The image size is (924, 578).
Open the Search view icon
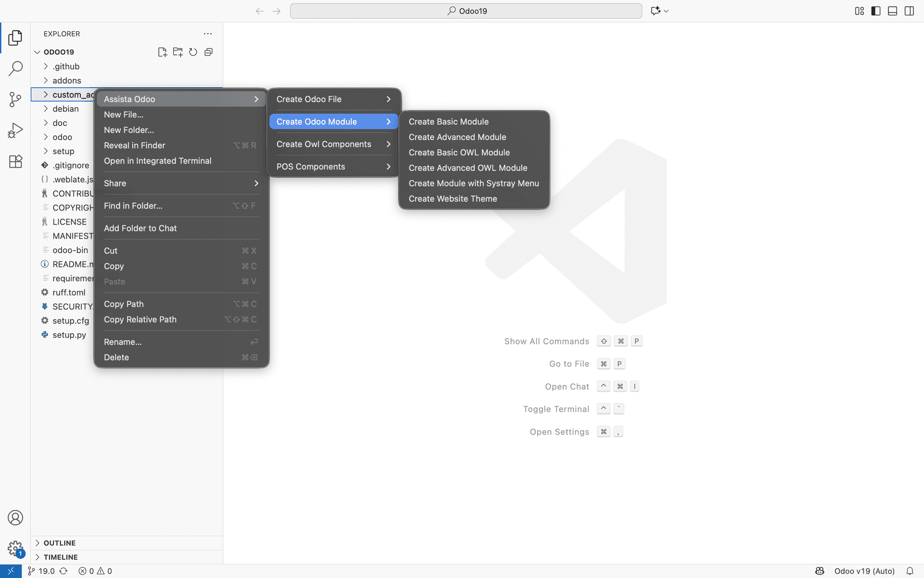pos(15,68)
